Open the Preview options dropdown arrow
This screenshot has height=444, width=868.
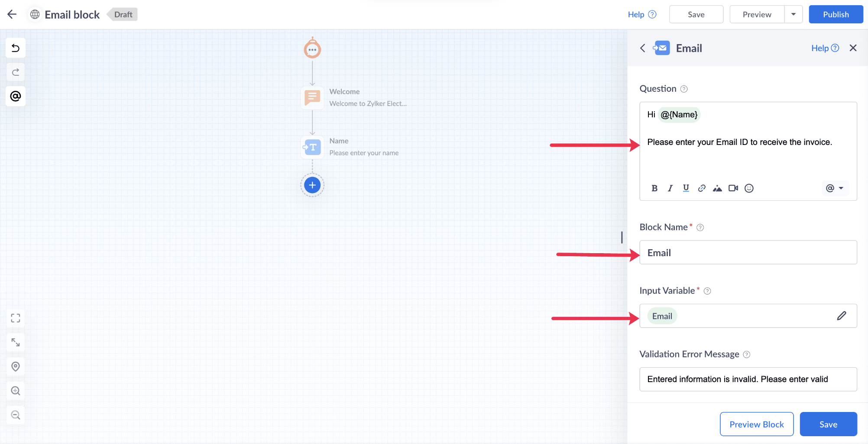click(794, 14)
